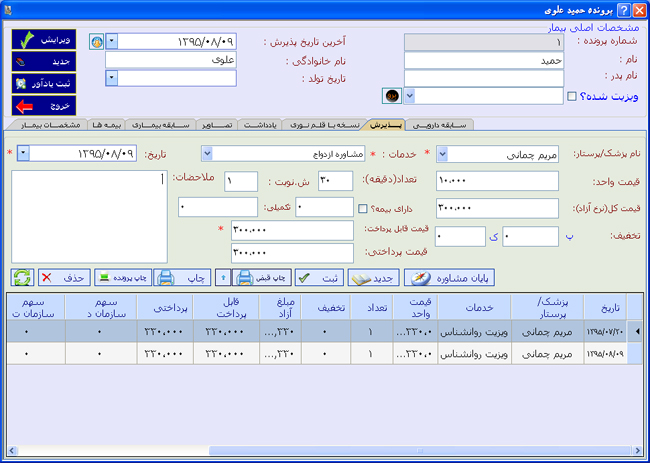
Task: Click the round clock icon beside the admission date
Action: [x=96, y=42]
